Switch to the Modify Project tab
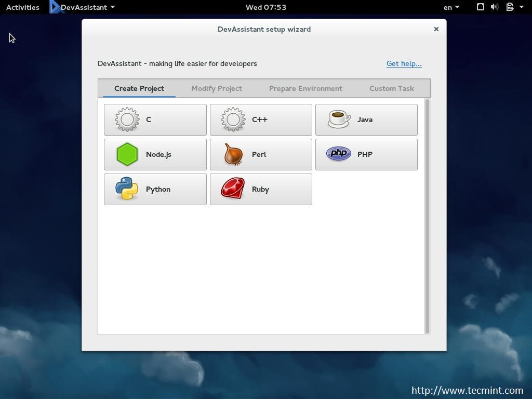 [217, 88]
